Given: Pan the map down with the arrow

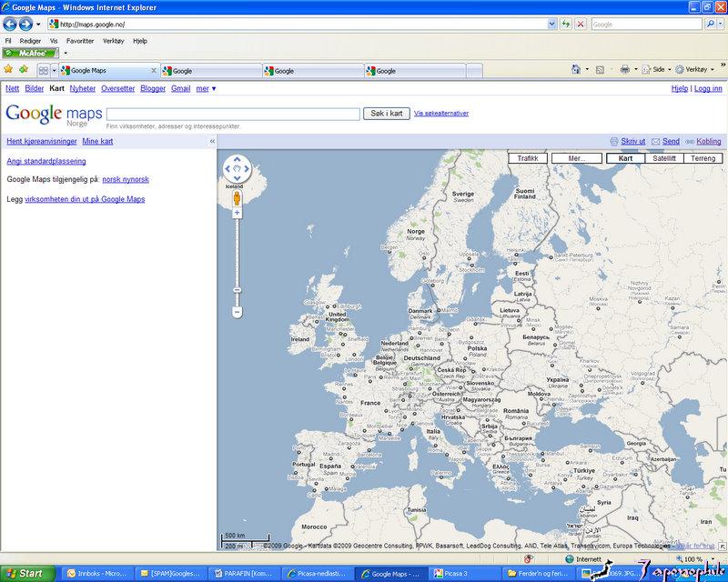Looking at the screenshot, I should pyautogui.click(x=237, y=178).
